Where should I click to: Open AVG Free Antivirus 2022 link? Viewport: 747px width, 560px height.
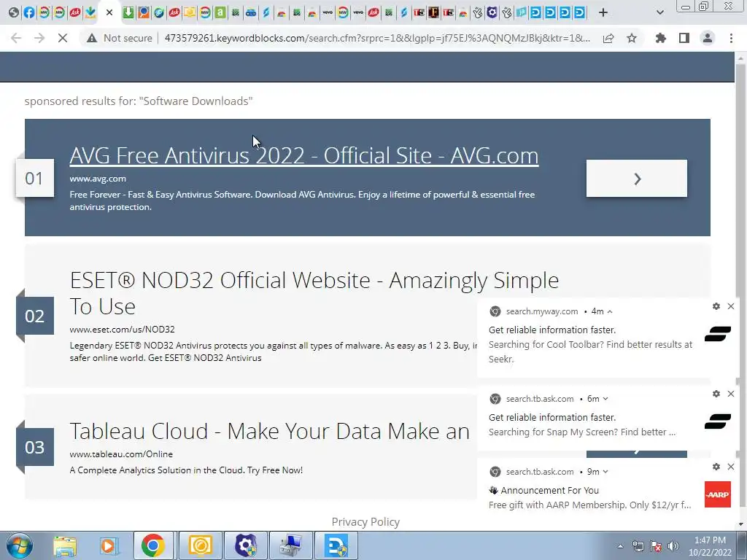(x=304, y=156)
